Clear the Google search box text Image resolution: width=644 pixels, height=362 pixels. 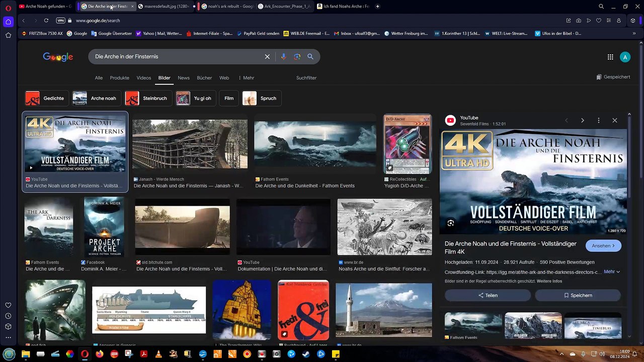[267, 57]
